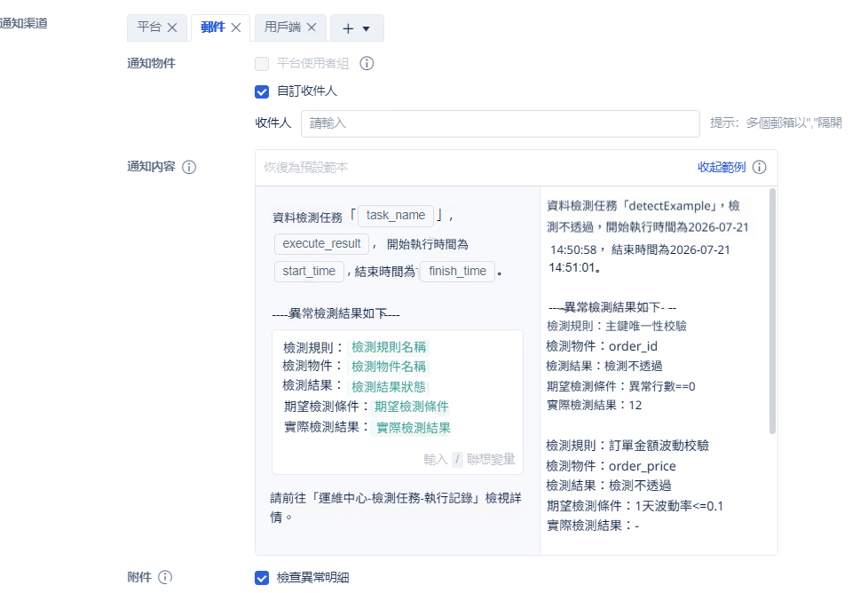This screenshot has width=868, height=593.
Task: Show info icon next to 通知內容
Action: pos(189,167)
